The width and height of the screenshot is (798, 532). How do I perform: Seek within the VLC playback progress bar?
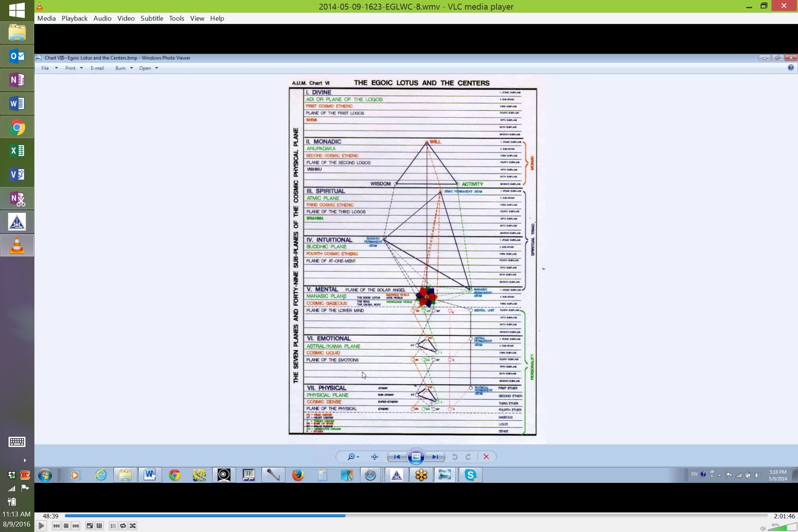pyautogui.click(x=416, y=516)
